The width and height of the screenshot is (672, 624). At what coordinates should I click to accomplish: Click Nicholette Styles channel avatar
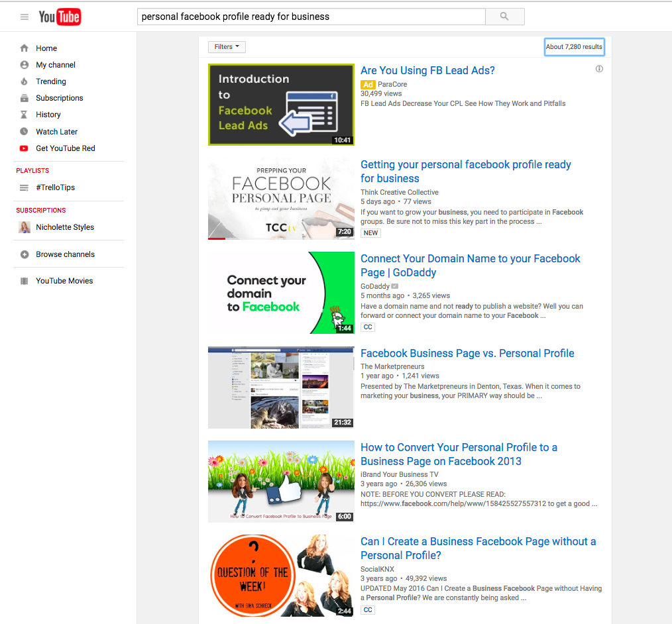click(x=25, y=227)
